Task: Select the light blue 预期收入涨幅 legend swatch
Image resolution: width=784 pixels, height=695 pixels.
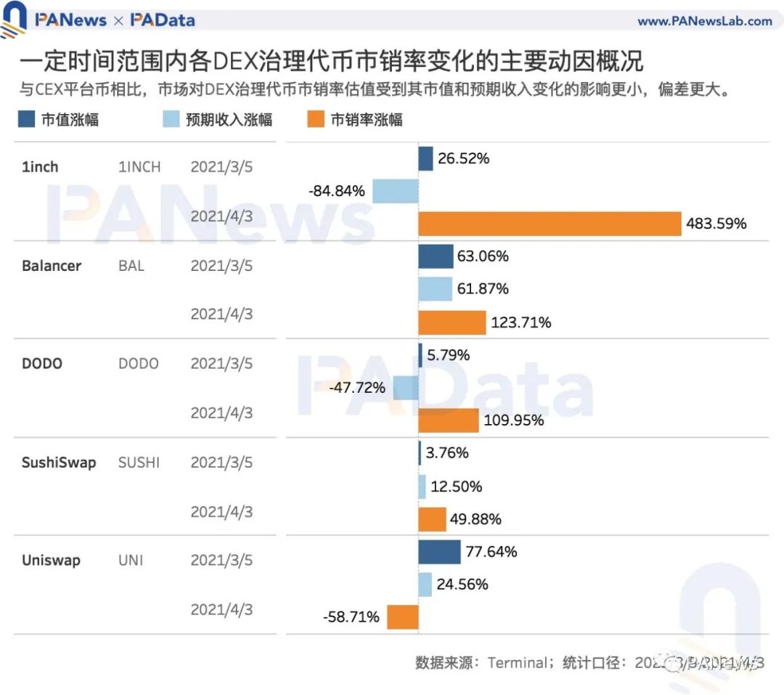Action: [171, 120]
